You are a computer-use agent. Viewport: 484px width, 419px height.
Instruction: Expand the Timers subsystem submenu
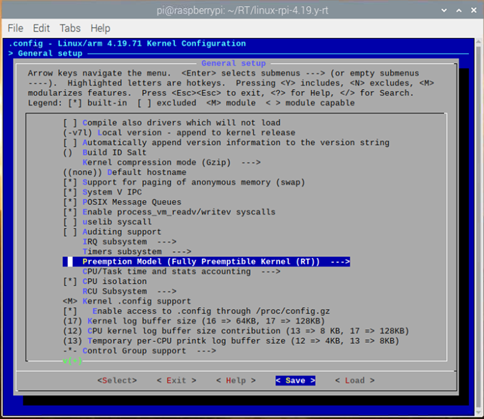pos(137,252)
